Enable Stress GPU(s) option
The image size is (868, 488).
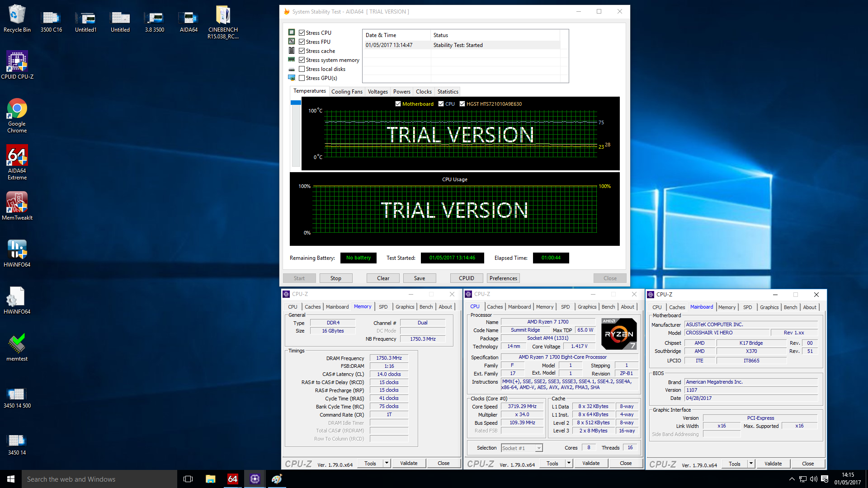click(x=302, y=78)
